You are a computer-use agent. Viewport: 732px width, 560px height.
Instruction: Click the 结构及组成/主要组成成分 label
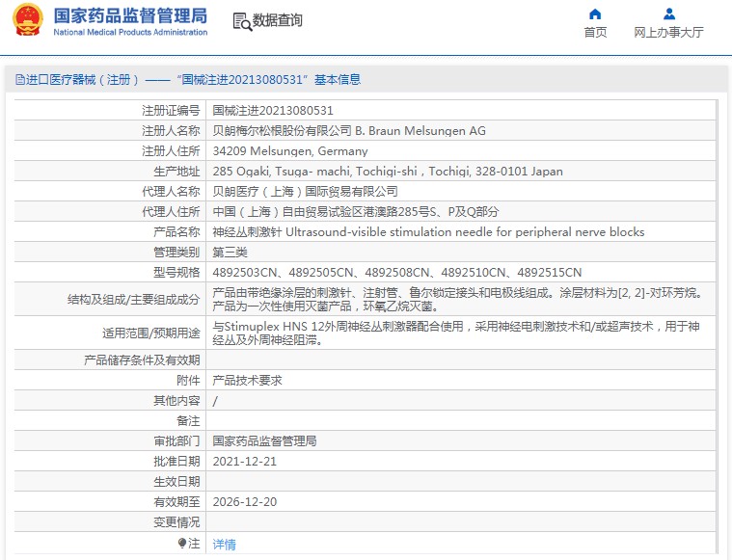133,299
